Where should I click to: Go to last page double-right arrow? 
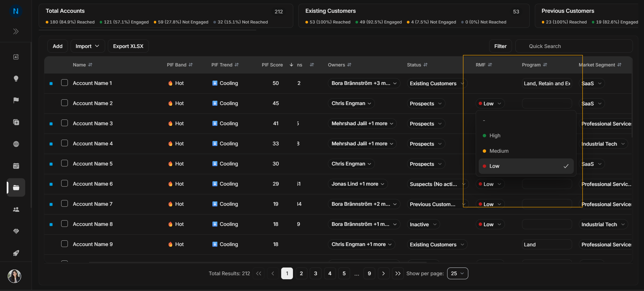coord(398,274)
